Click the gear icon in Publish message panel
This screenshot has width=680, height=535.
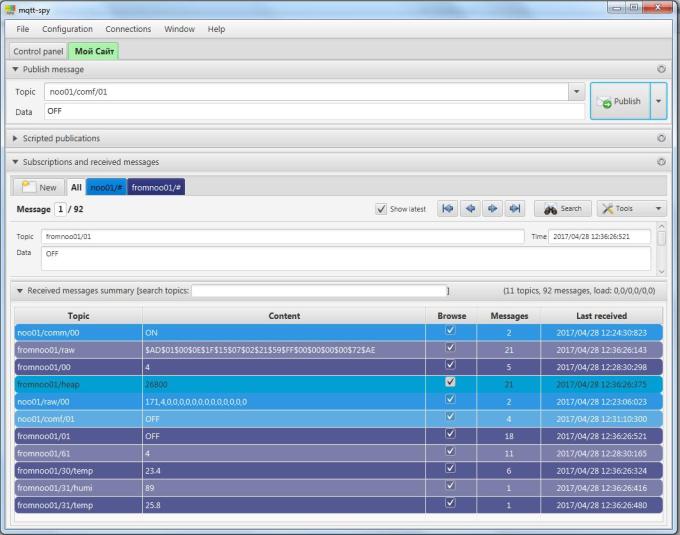tap(661, 69)
